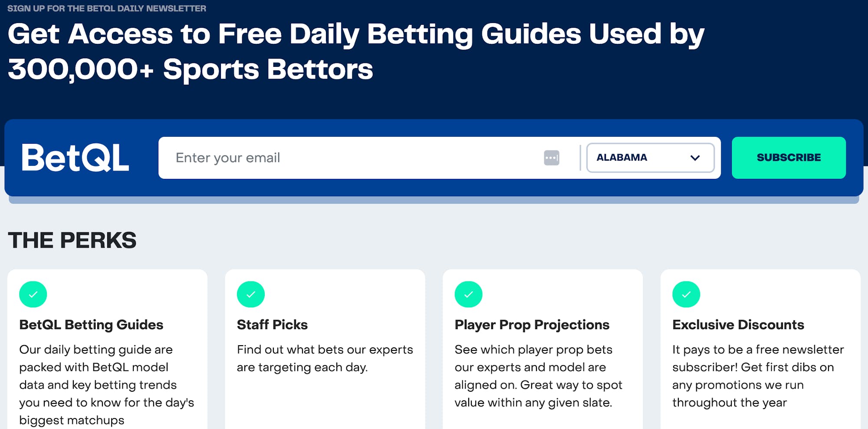The width and height of the screenshot is (868, 429).
Task: Click the green checkmark above BetQL Betting Guides
Action: [33, 294]
